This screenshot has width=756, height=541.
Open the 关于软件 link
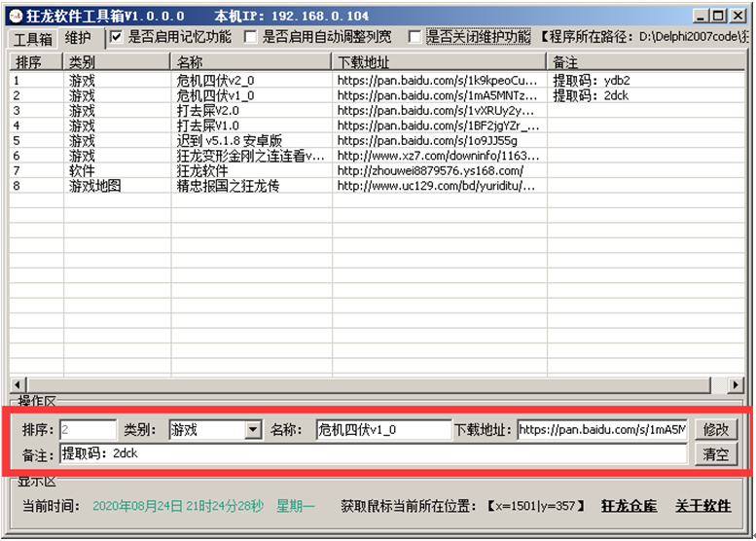(x=702, y=506)
